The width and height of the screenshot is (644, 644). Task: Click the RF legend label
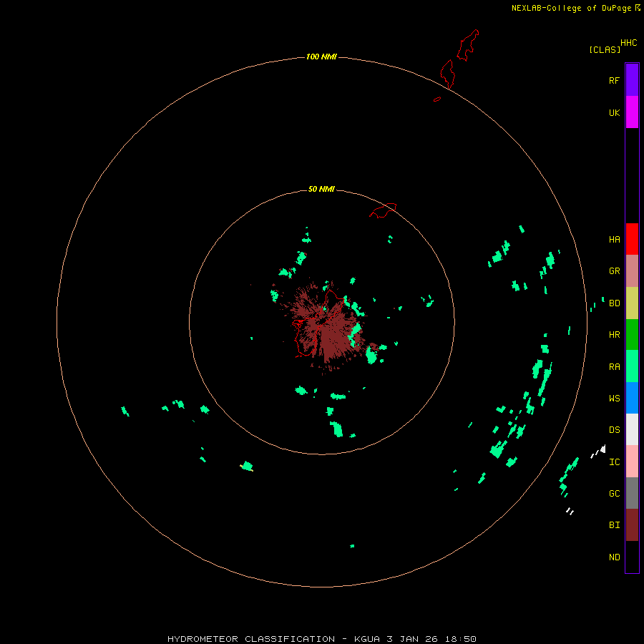coord(614,80)
